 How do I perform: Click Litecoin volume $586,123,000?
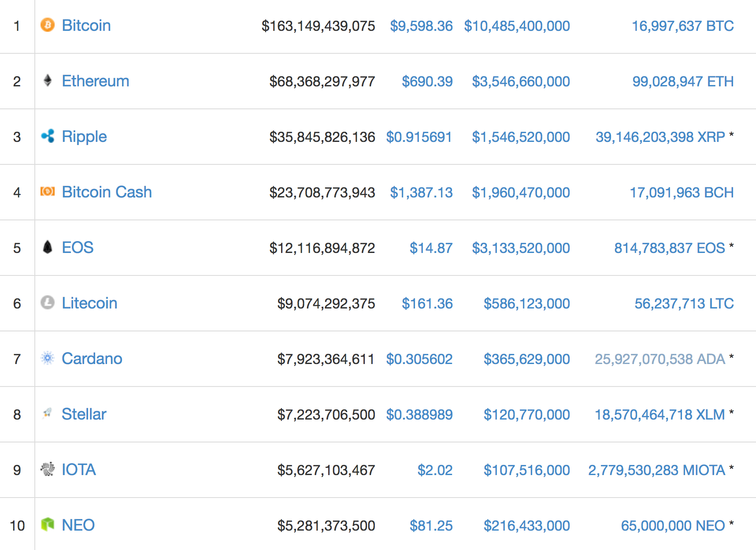(x=527, y=304)
